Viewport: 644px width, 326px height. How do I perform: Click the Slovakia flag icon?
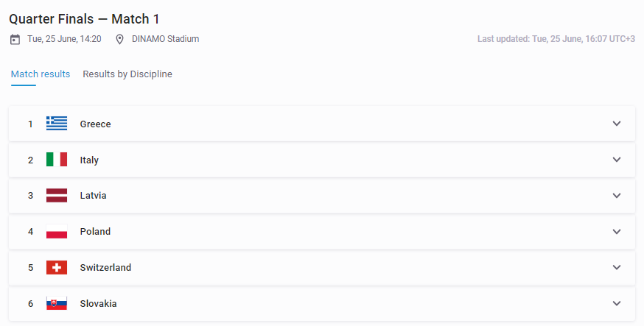coord(57,303)
